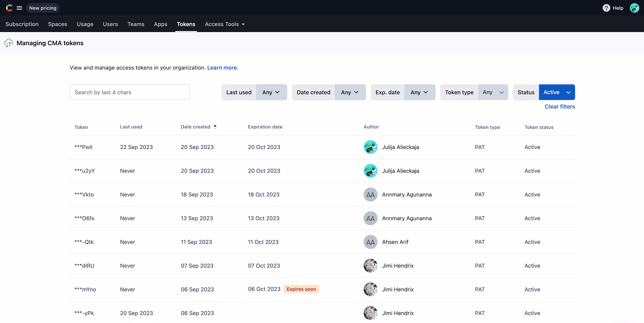The width and height of the screenshot is (644, 323).
Task: Toggle the Date created sort arrow
Action: coord(215,127)
